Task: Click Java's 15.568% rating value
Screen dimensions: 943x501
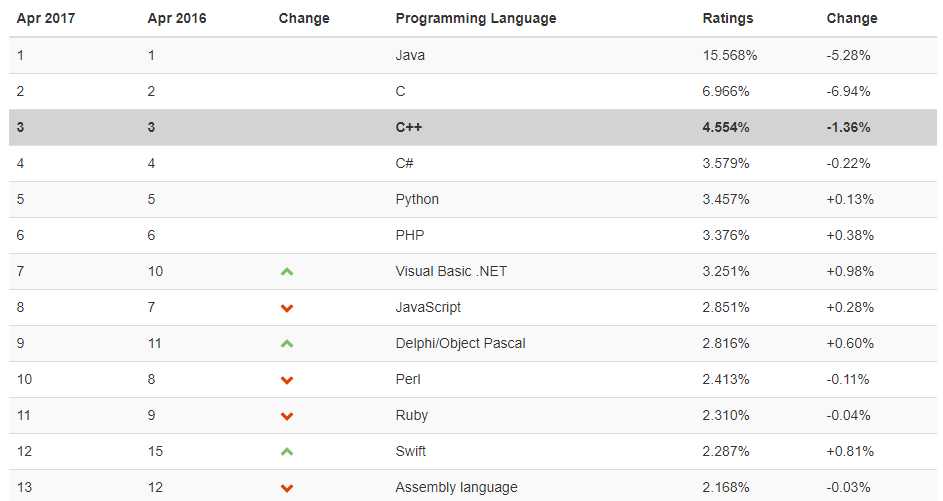Action: click(x=730, y=55)
